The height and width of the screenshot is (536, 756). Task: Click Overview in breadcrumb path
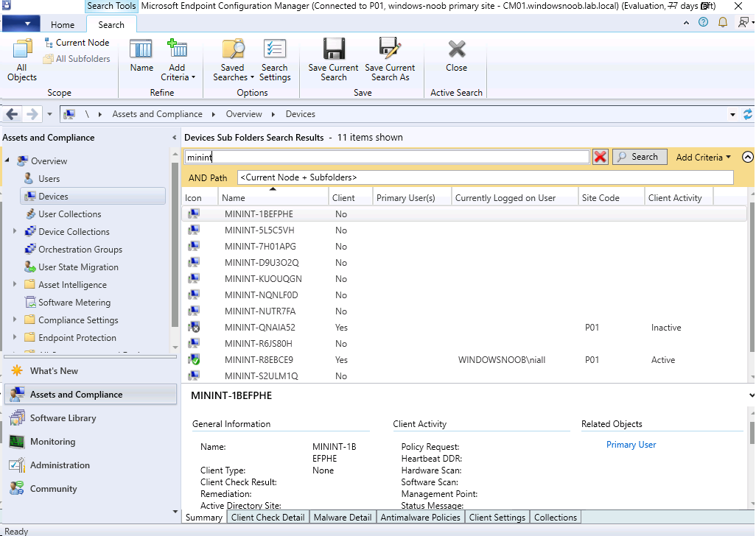244,114
